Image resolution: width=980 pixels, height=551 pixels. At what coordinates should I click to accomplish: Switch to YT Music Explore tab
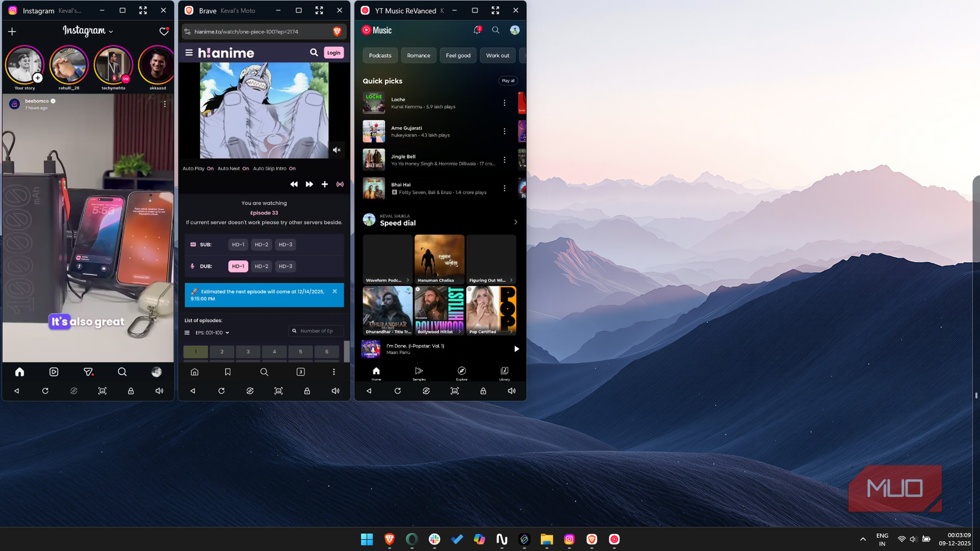[x=461, y=373]
